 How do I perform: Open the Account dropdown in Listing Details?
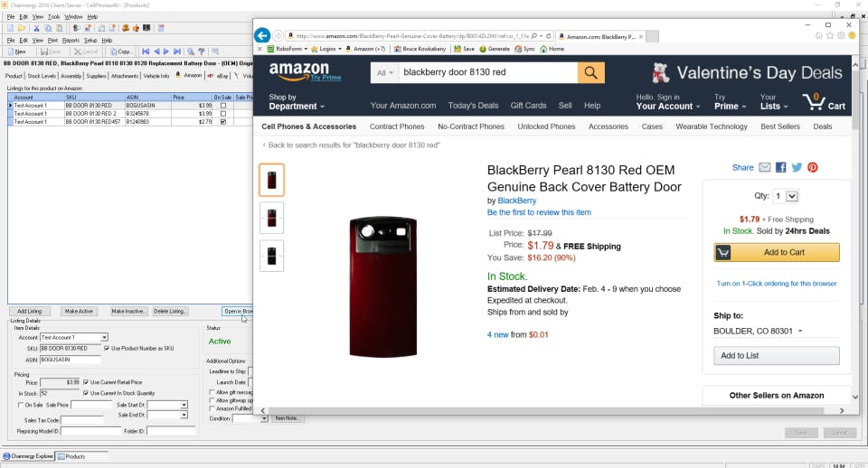104,338
